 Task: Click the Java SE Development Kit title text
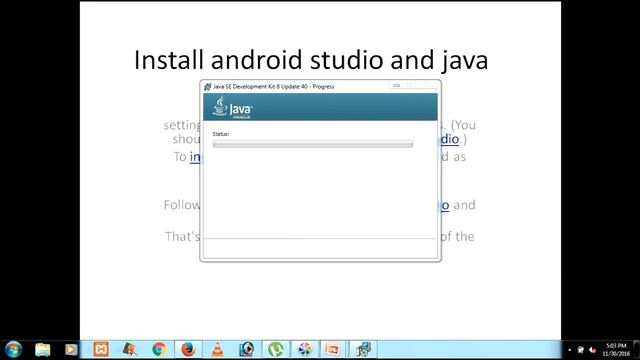[x=273, y=87]
